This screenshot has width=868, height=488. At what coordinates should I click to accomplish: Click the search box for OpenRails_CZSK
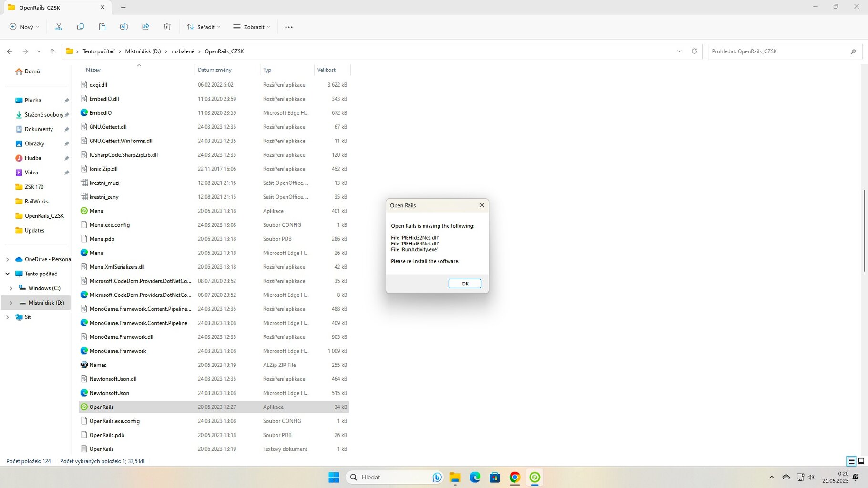[x=779, y=51]
